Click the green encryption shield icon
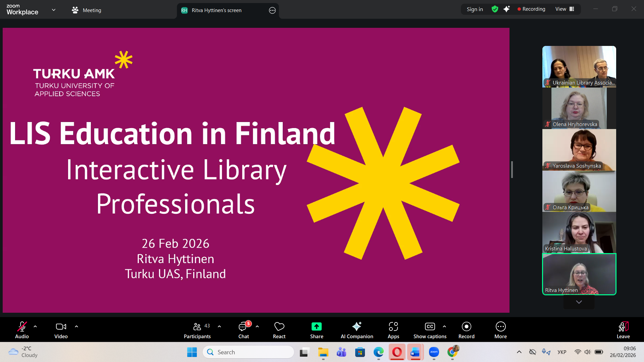This screenshot has width=644, height=362. pos(495,9)
